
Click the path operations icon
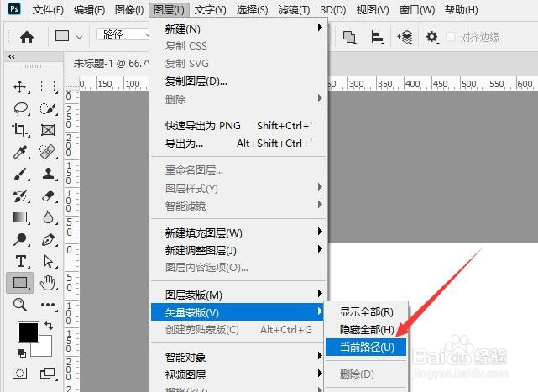[349, 37]
